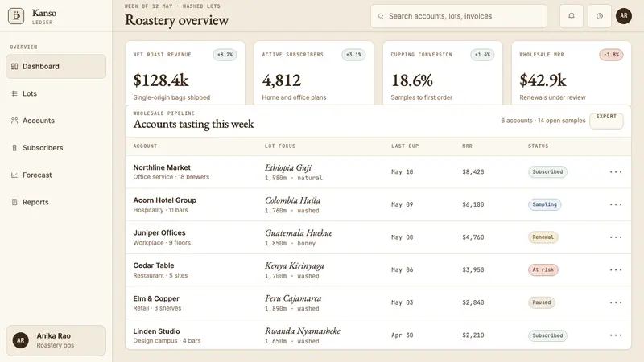The image size is (644, 362).
Task: Open Active Subscribers card
Action: click(x=314, y=73)
